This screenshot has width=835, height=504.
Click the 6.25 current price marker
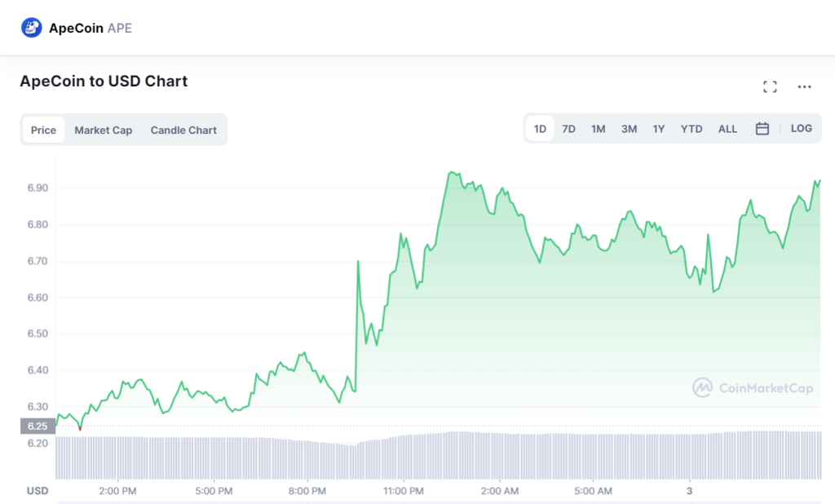coord(38,427)
